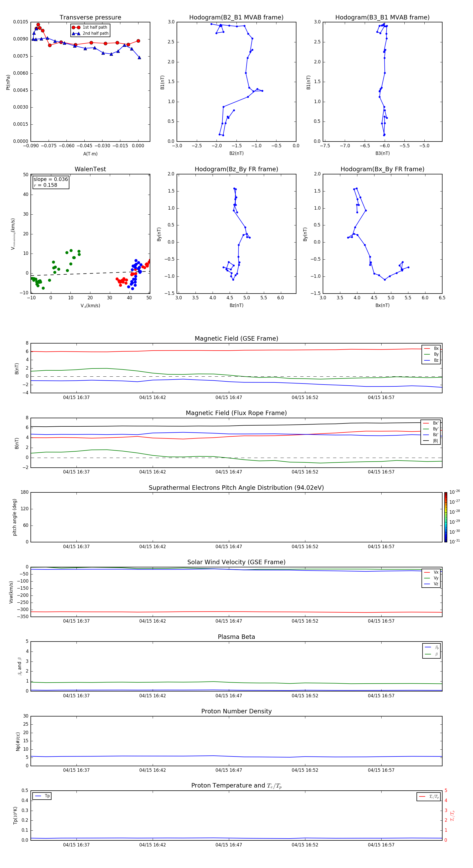Select the "slope = 0.036" annotation
The image size is (473, 868).
pyautogui.click(x=51, y=179)
